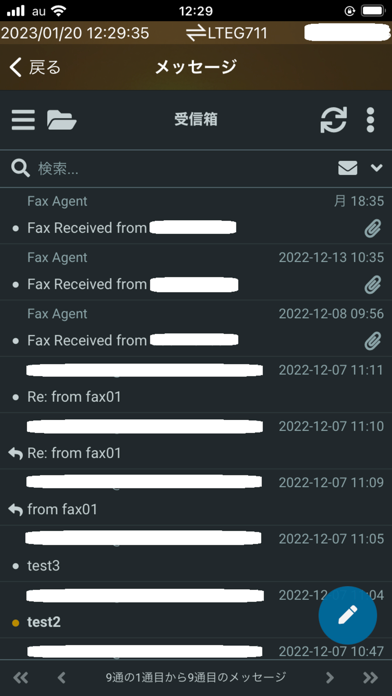Viewport: 392px width, 696px height.
Task: Click the envelope filter icon
Action: click(348, 168)
